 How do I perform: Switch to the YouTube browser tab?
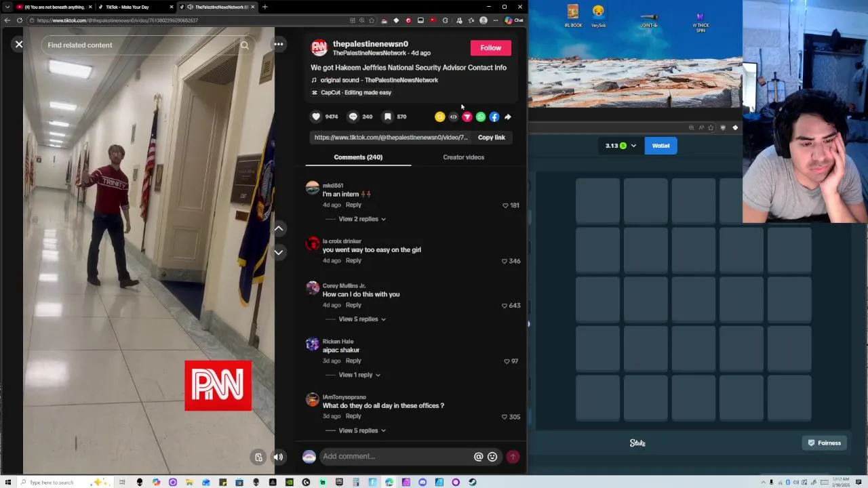53,7
